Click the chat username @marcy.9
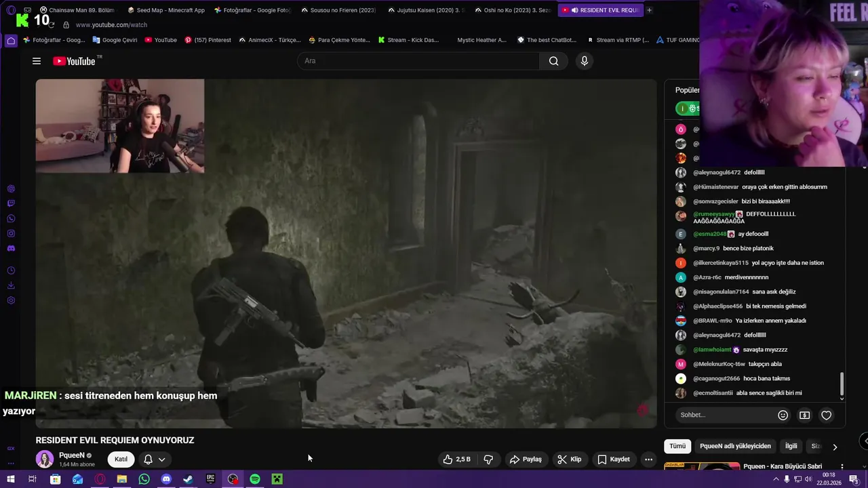 coord(706,248)
